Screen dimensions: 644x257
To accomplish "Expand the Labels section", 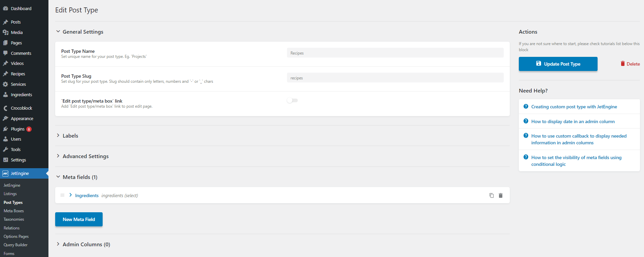I will pos(58,135).
